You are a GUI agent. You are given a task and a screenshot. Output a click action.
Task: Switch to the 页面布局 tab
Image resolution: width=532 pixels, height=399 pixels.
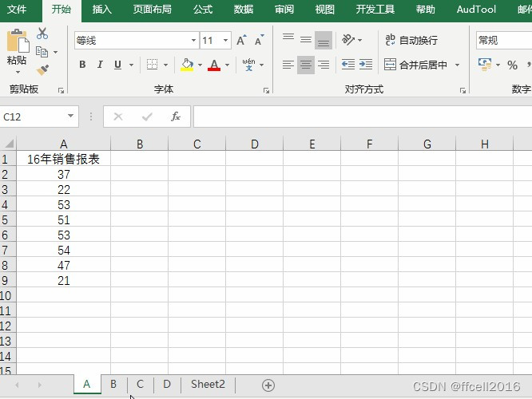pos(152,10)
